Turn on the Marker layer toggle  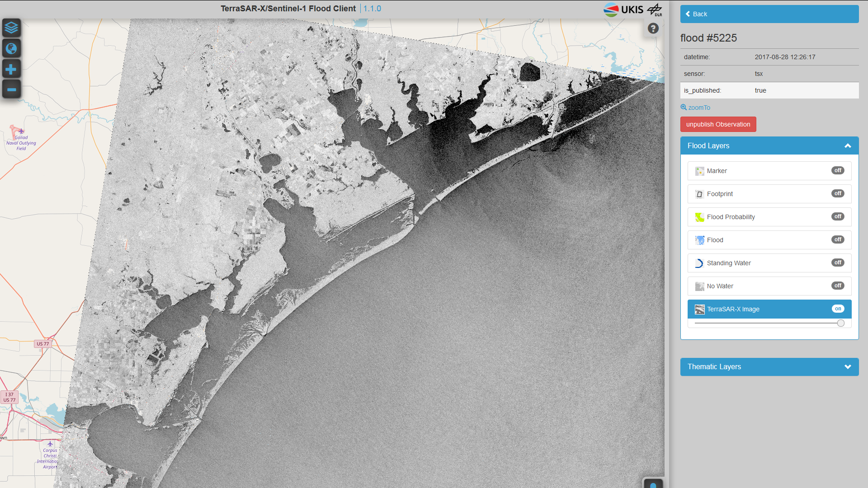[x=837, y=170]
